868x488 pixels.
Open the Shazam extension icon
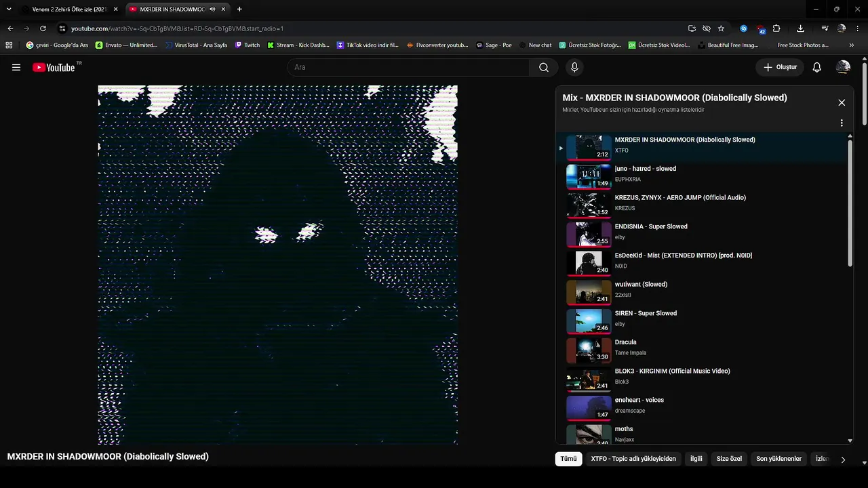click(x=743, y=28)
